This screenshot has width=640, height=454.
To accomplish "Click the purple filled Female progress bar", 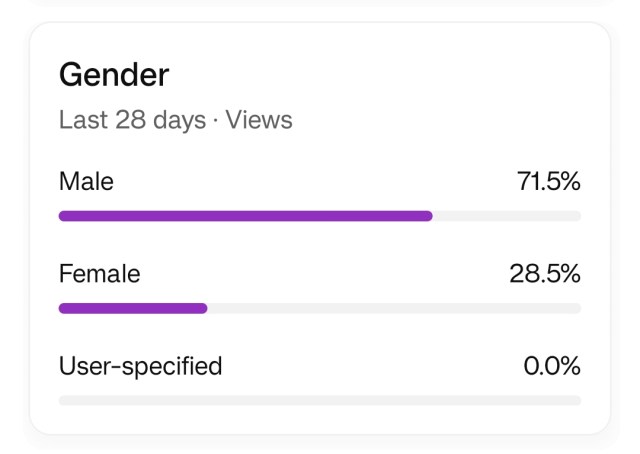I will [133, 308].
